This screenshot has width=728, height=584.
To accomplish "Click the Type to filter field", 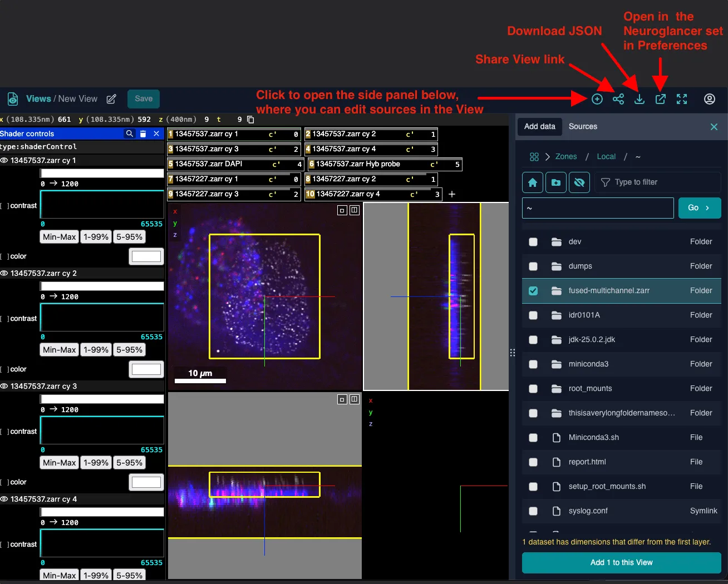I will tap(658, 182).
